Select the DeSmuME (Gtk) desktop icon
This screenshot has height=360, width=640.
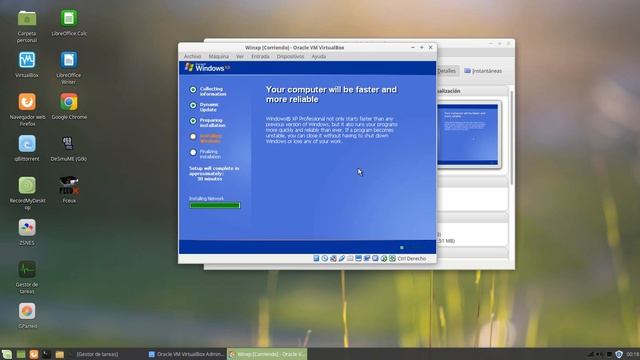(69, 148)
